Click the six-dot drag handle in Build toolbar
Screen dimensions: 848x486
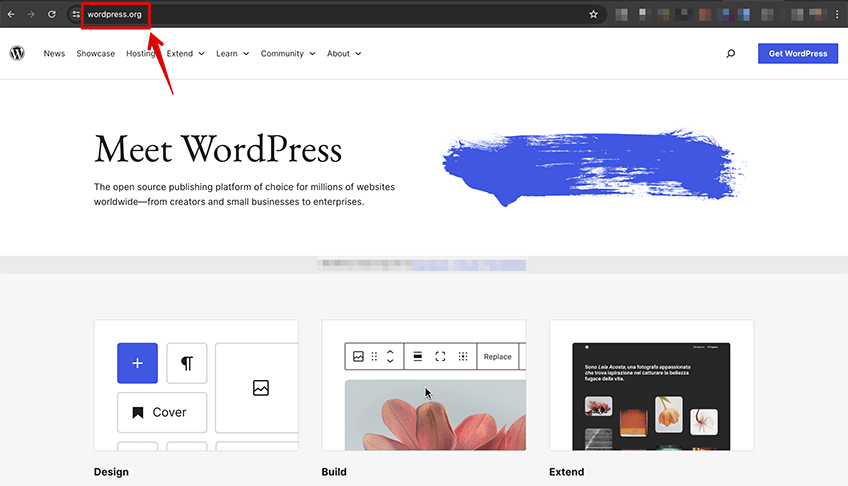[x=374, y=356]
